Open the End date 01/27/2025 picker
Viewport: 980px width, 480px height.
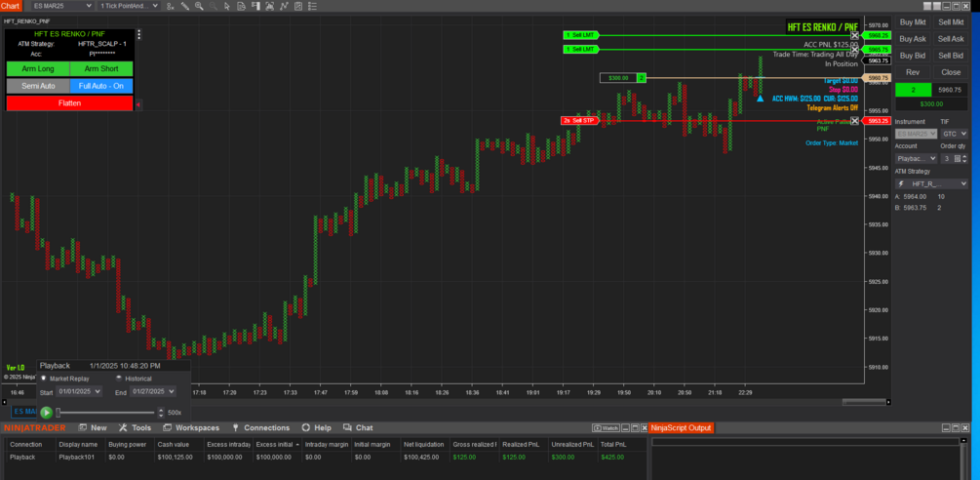[153, 391]
